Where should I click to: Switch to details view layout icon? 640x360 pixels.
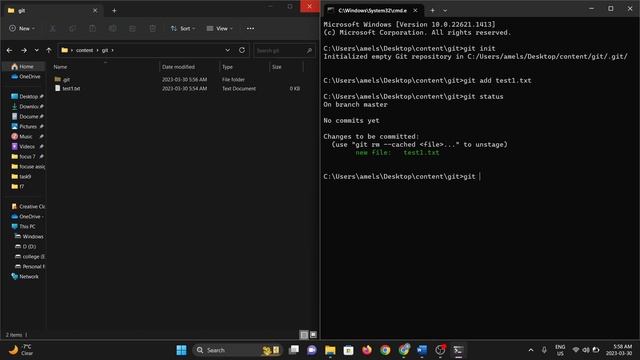pos(304,335)
